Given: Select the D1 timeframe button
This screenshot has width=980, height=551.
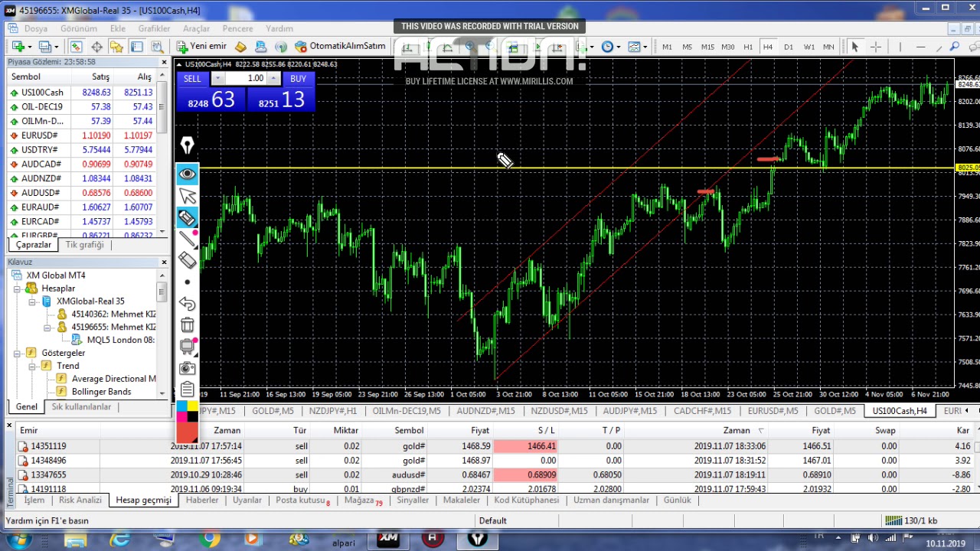Looking at the screenshot, I should click(x=789, y=47).
